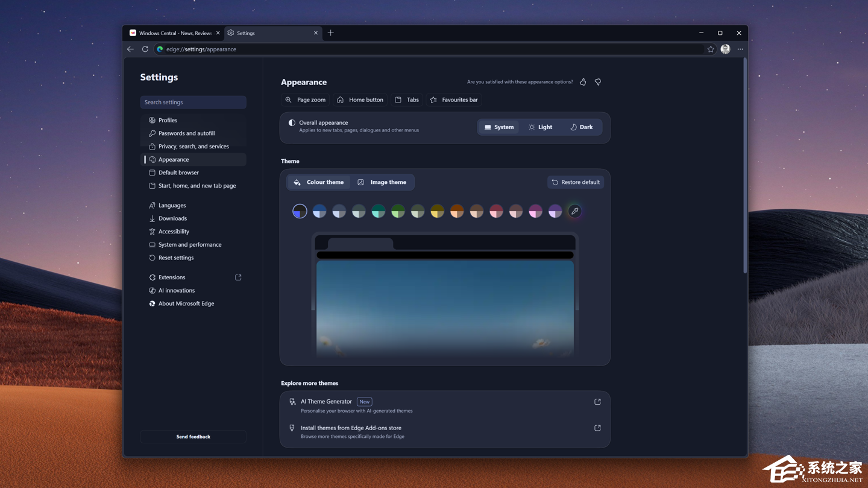
Task: Open Extensions from sidebar
Action: (x=193, y=277)
